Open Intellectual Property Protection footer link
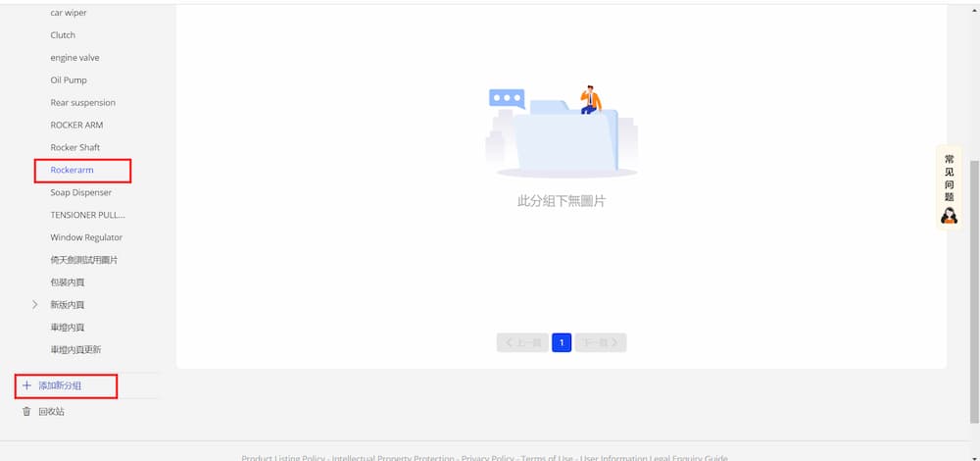 pyautogui.click(x=393, y=458)
